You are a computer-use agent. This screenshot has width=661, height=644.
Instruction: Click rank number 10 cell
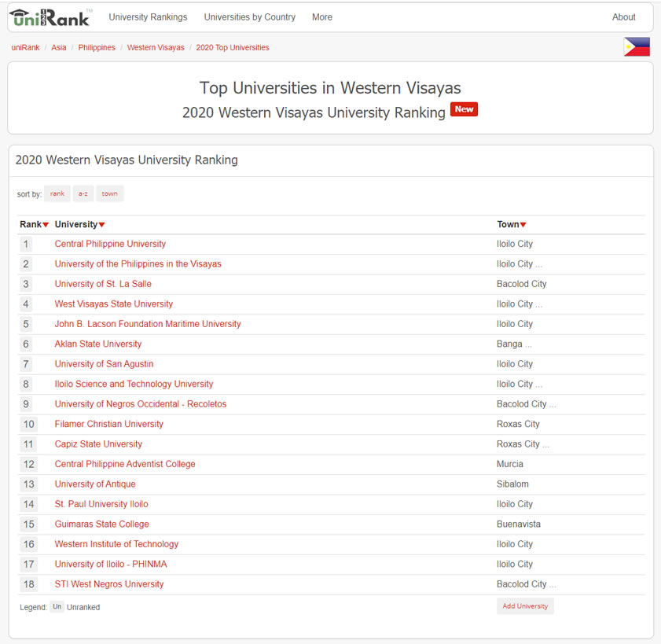tap(28, 425)
